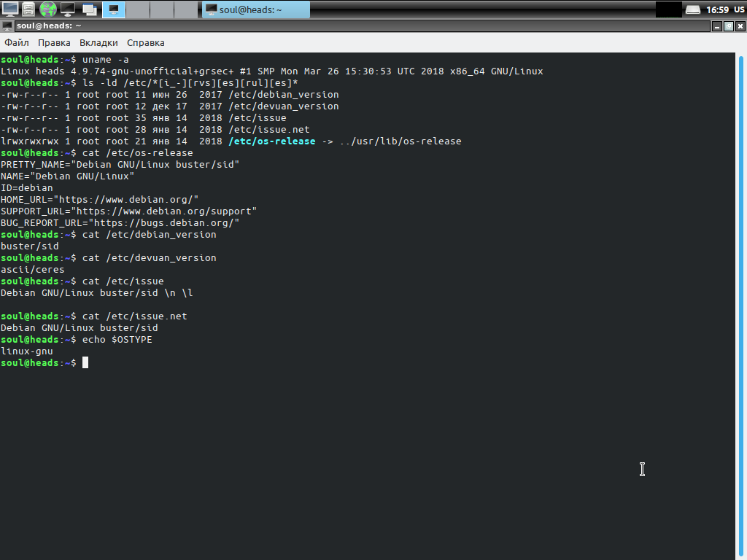The height and width of the screenshot is (560, 747).
Task: Click the terminal vertical scrollbar thumb
Action: pyautogui.click(x=741, y=305)
